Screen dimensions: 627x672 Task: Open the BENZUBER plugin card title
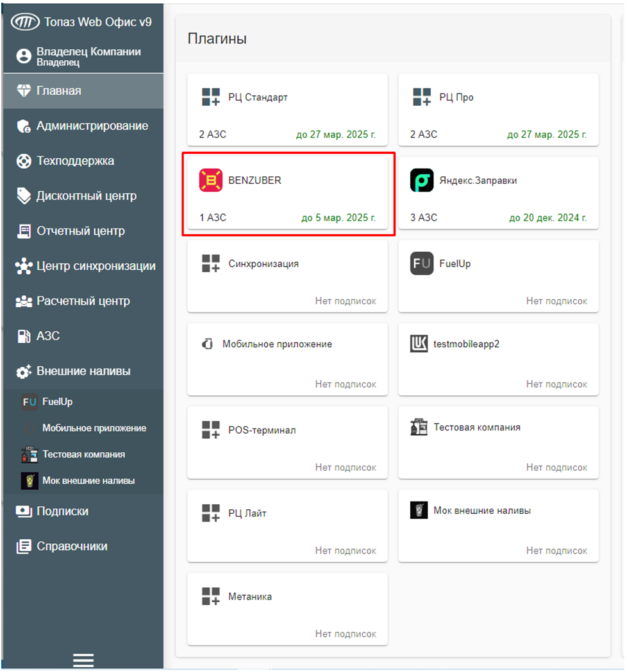tap(255, 181)
